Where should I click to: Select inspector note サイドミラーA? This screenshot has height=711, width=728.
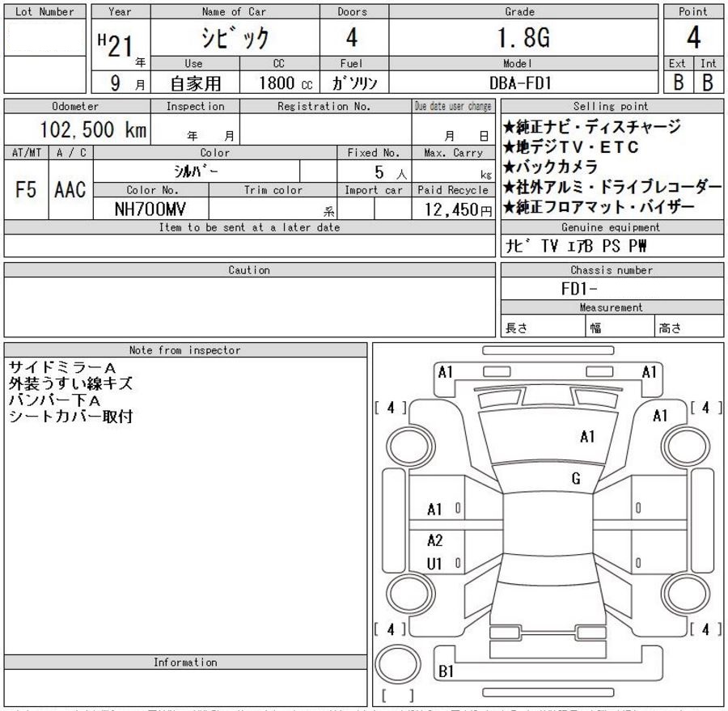pos(62,368)
